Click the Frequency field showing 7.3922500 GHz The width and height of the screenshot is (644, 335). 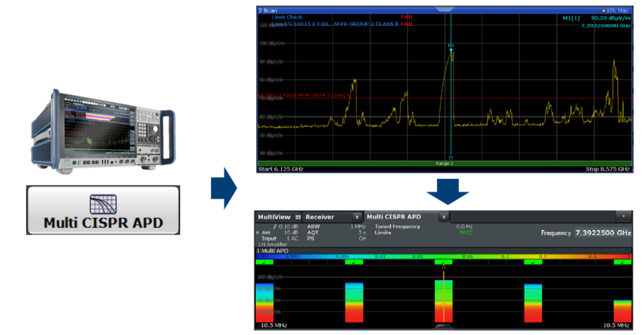(603, 233)
